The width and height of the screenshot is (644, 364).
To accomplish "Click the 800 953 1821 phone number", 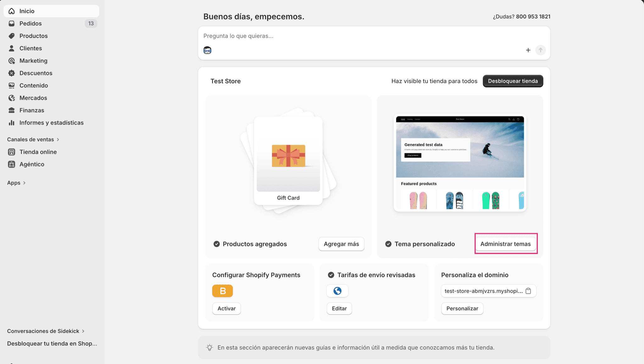I will pyautogui.click(x=533, y=17).
